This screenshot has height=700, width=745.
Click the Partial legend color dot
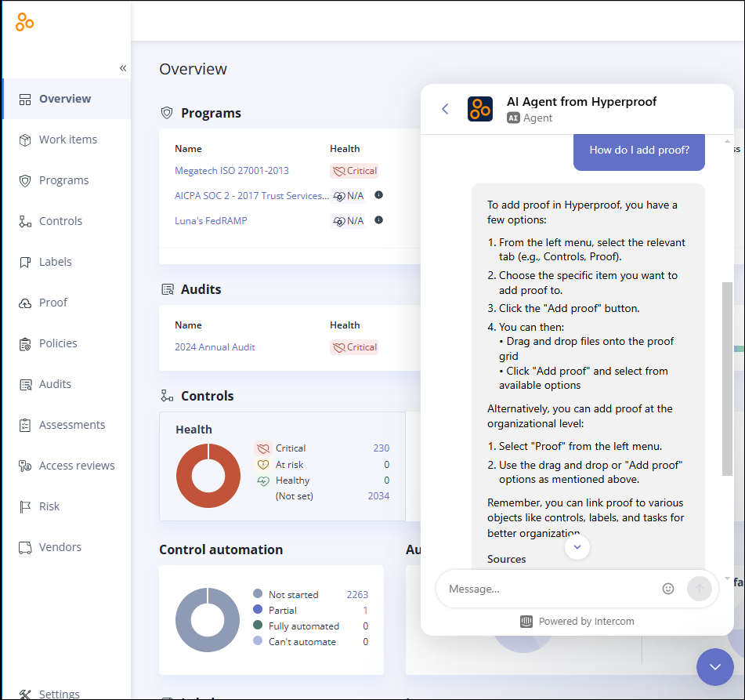(x=258, y=609)
